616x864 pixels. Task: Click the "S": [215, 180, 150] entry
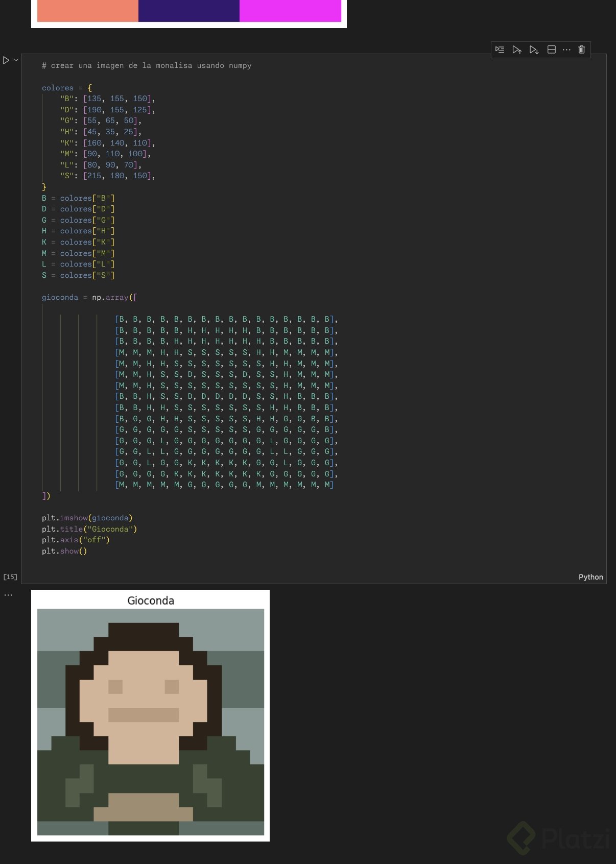tap(108, 176)
